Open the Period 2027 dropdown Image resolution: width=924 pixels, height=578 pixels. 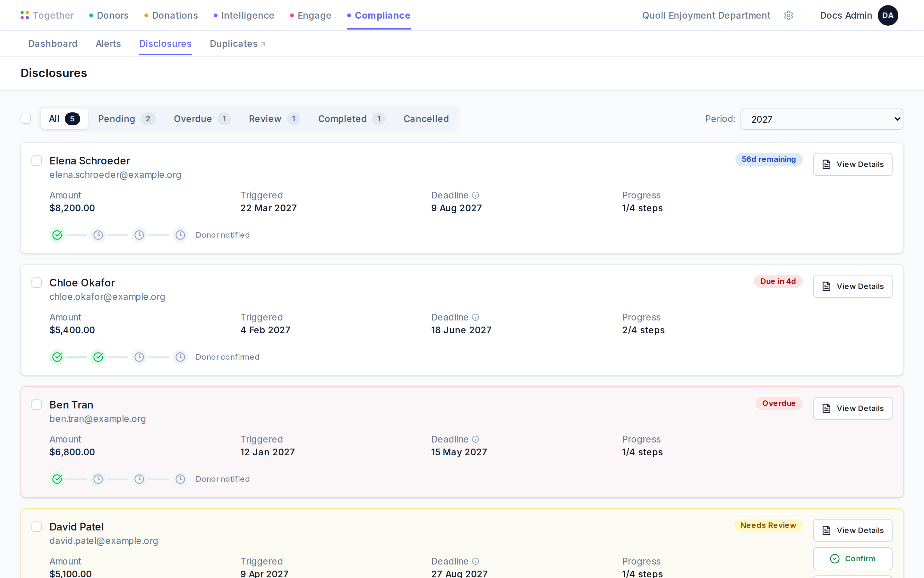pos(822,119)
